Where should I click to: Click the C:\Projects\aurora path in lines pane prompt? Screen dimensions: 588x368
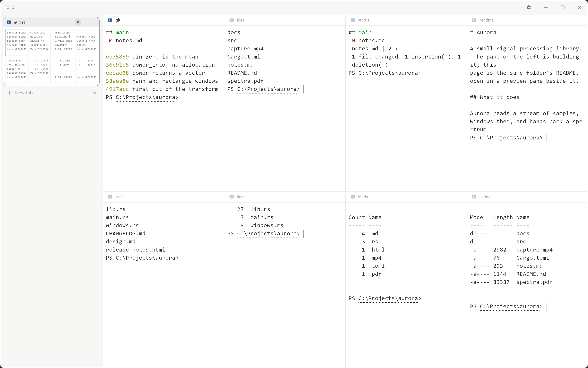pos(267,234)
